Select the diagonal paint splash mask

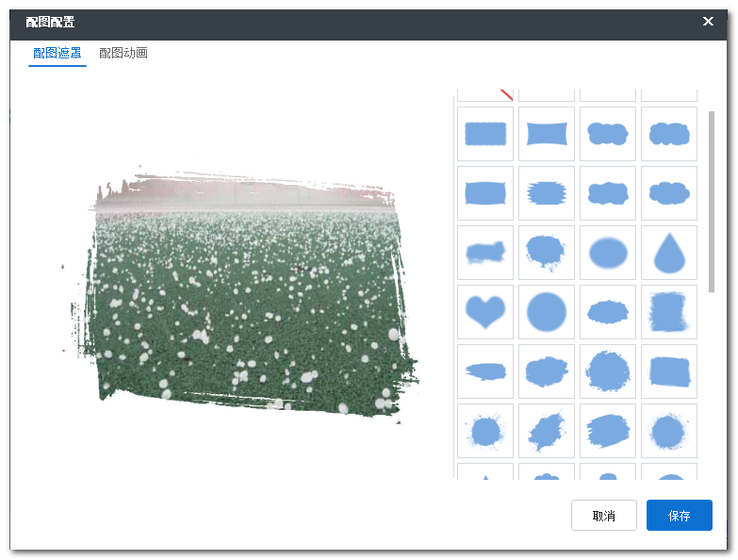547,430
